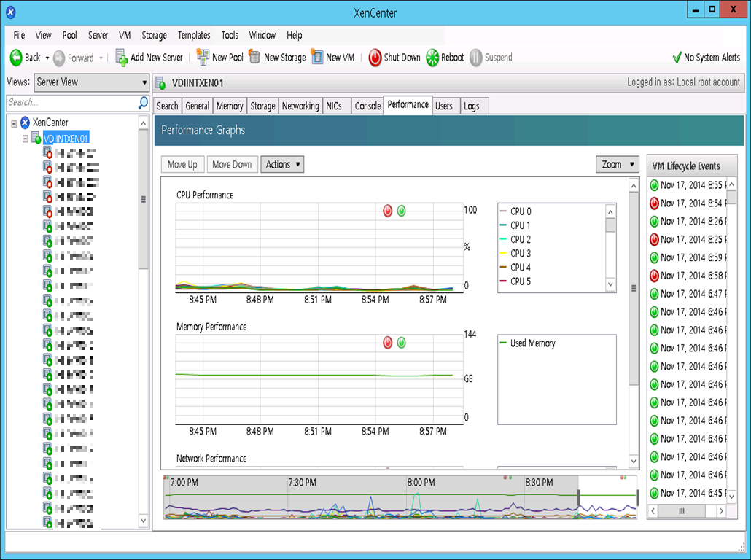Collapse the VDIINTXEN01 tree node

coord(25,139)
